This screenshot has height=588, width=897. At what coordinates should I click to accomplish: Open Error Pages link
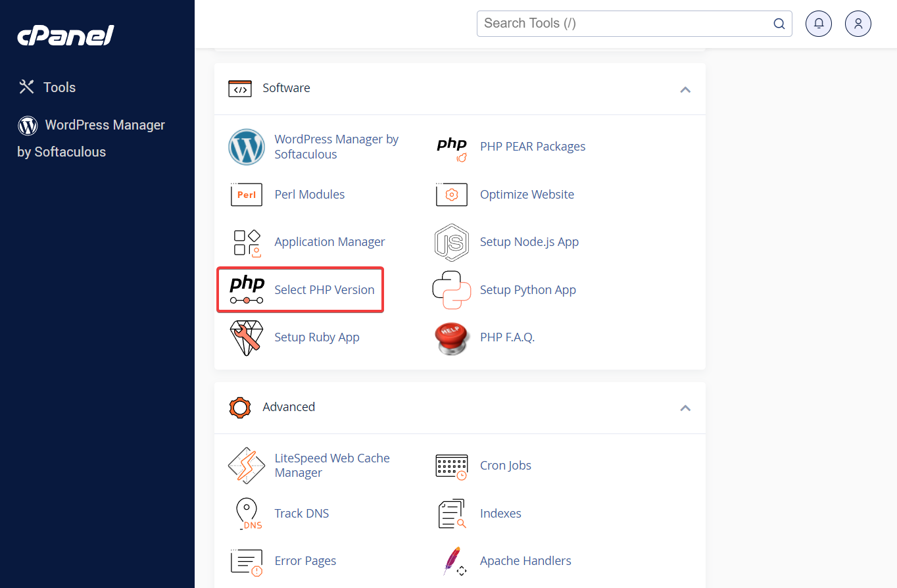pyautogui.click(x=305, y=561)
